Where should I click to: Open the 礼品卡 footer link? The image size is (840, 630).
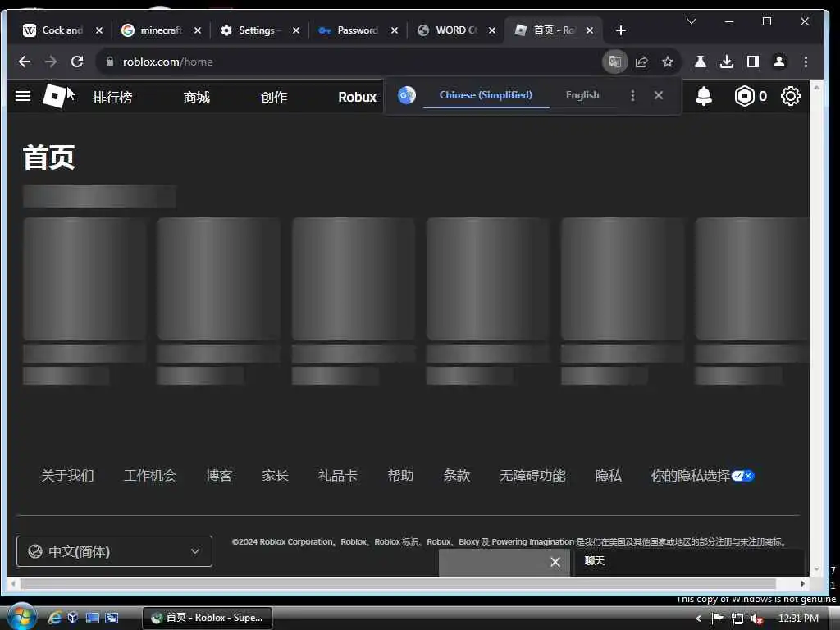[x=337, y=476]
